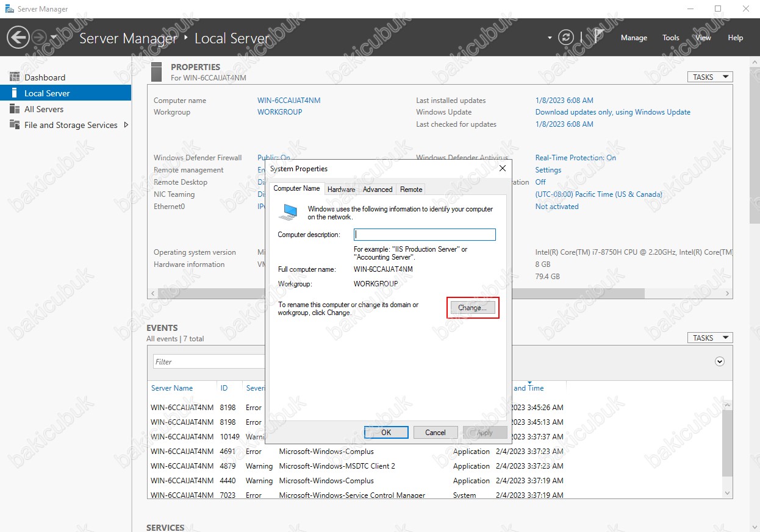
Task: Select the Microsoft-Windows-MSDTC Client 2 event
Action: click(x=434, y=466)
